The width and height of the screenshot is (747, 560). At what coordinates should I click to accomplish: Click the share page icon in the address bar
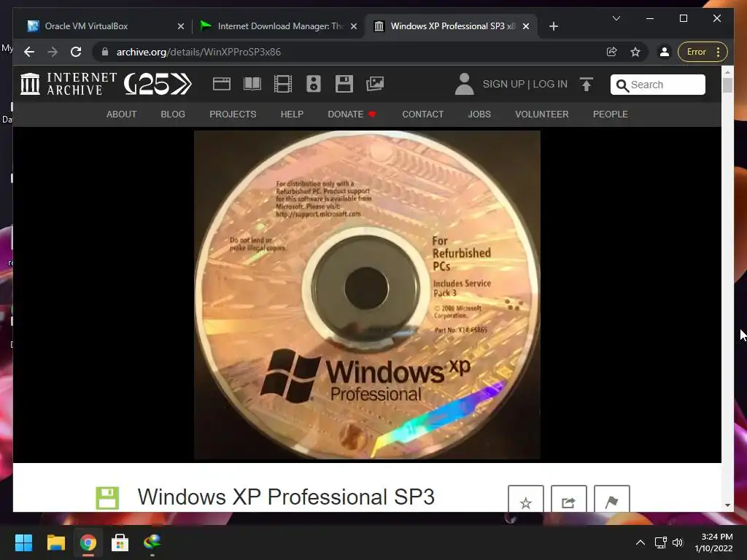pos(612,52)
